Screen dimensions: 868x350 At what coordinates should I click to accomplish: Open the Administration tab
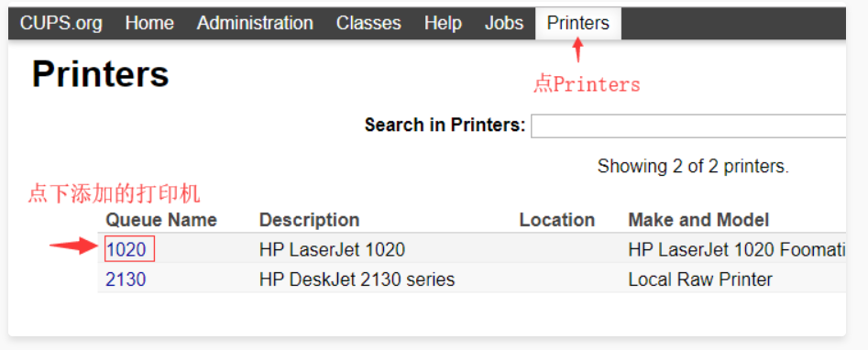[255, 23]
